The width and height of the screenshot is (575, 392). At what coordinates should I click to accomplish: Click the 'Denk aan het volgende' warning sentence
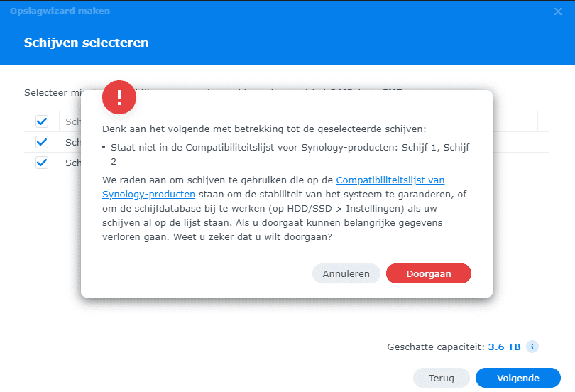click(264, 129)
